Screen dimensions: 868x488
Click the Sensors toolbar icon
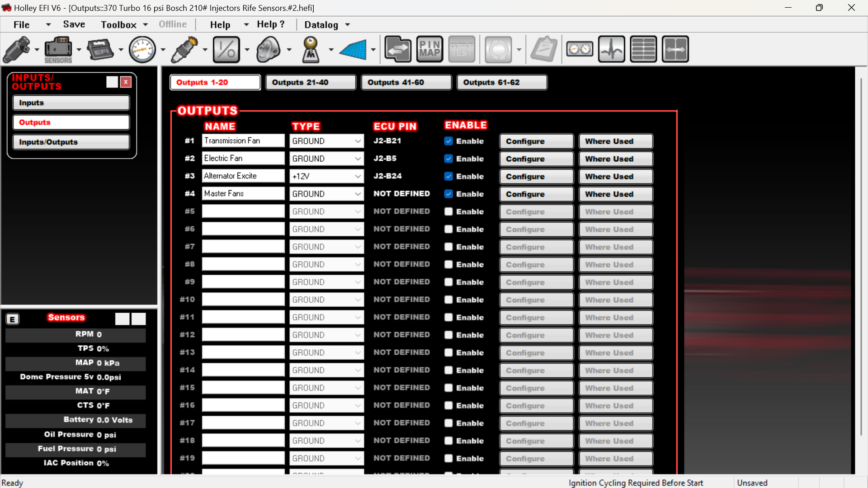(x=58, y=49)
